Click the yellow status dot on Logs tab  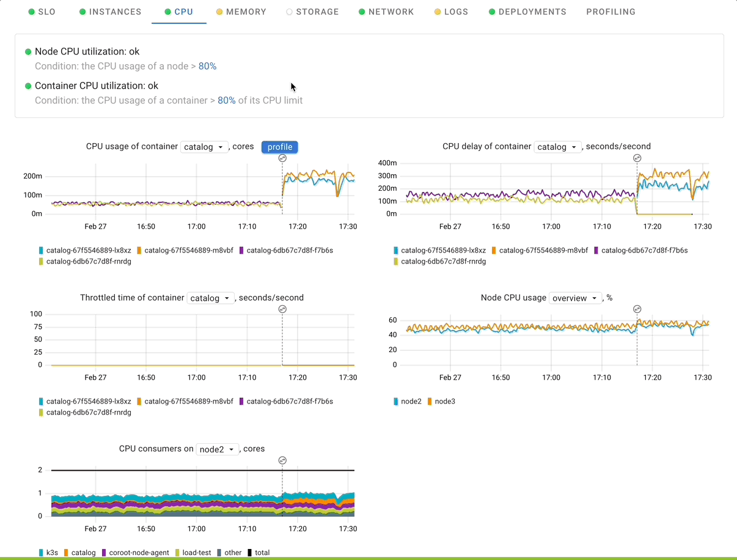click(438, 12)
